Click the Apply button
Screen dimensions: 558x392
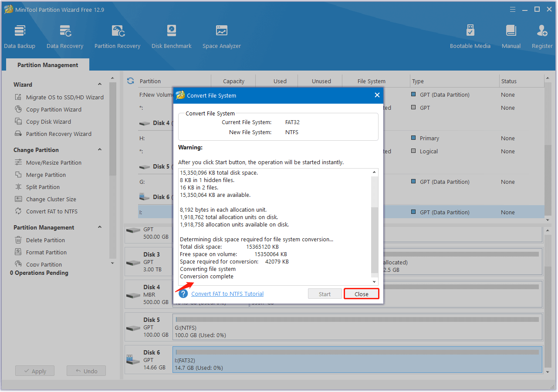(35, 371)
